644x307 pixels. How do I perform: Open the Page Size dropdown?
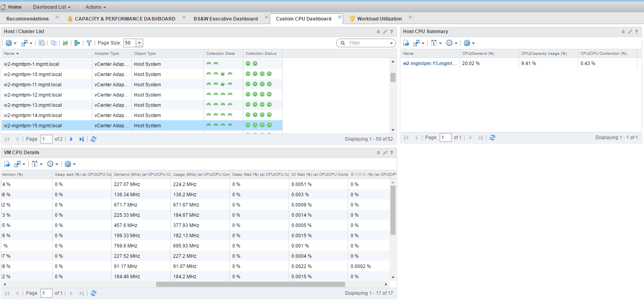(139, 43)
